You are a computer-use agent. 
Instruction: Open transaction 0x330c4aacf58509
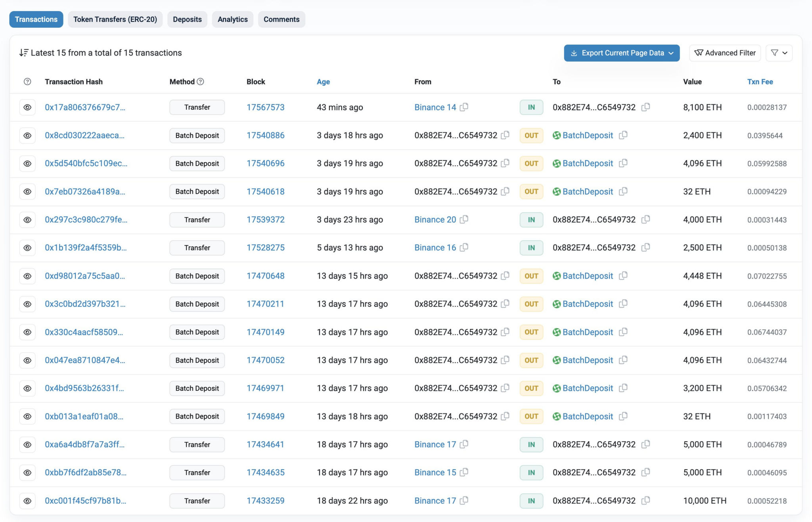(84, 332)
